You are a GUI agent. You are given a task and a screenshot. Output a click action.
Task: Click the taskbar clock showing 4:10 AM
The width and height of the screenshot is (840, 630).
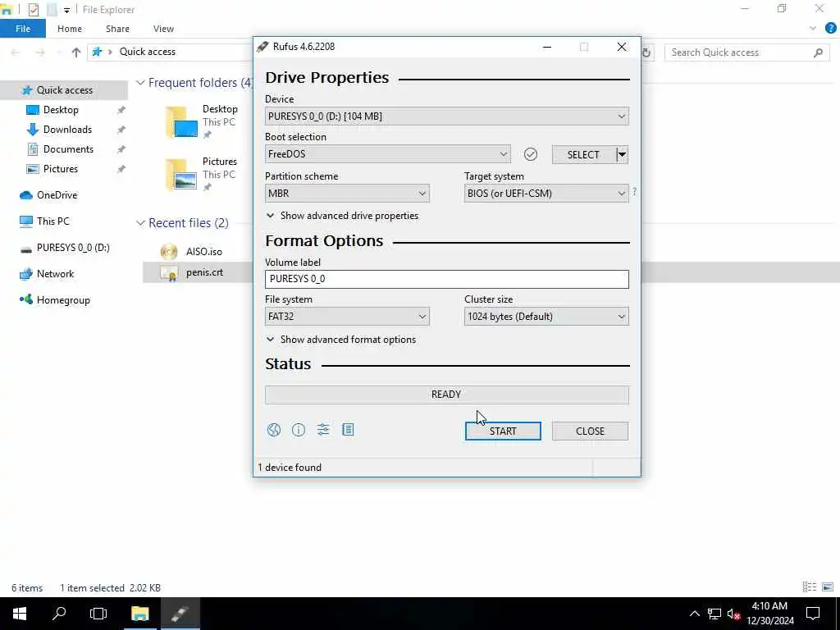769,614
